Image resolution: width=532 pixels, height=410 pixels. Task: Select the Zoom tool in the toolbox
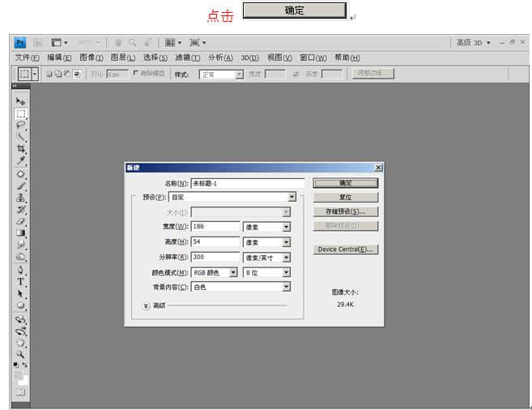click(x=21, y=354)
